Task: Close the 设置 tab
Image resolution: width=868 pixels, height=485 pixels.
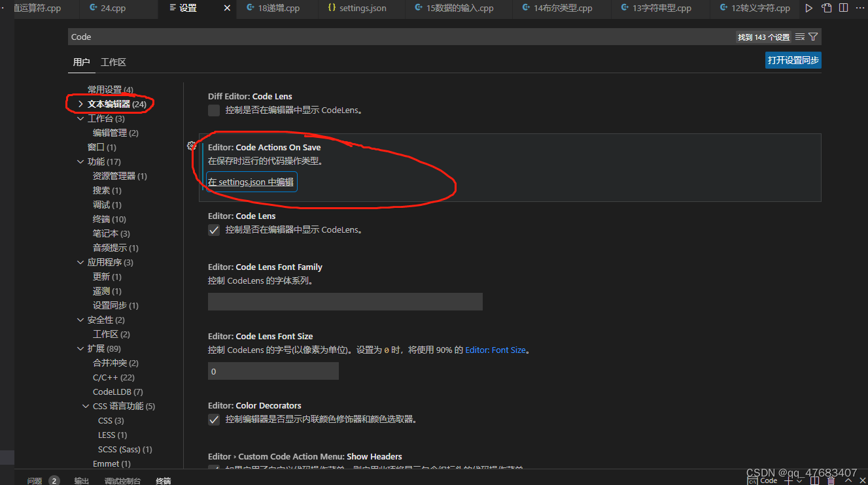Action: (227, 8)
